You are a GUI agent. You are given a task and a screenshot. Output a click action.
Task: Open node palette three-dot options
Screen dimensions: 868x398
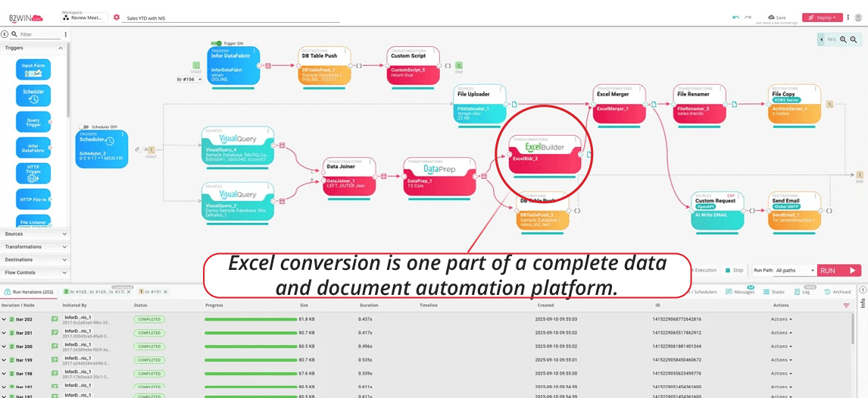[66, 34]
